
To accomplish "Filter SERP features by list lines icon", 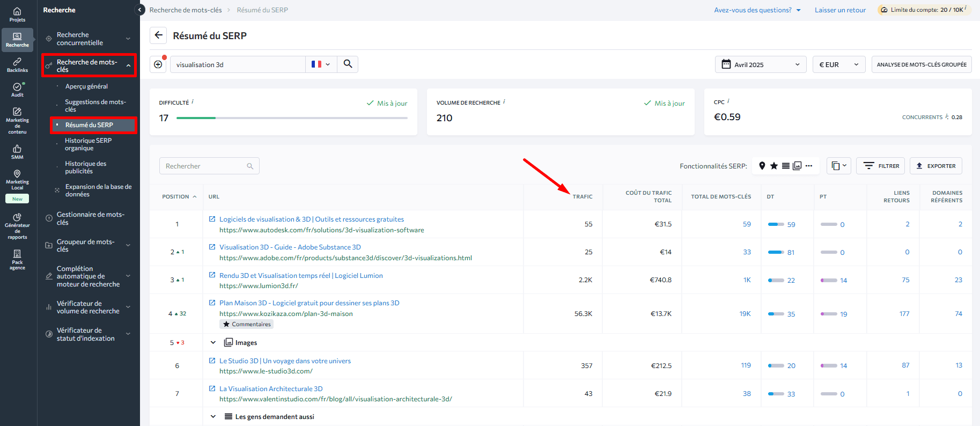I will [785, 166].
